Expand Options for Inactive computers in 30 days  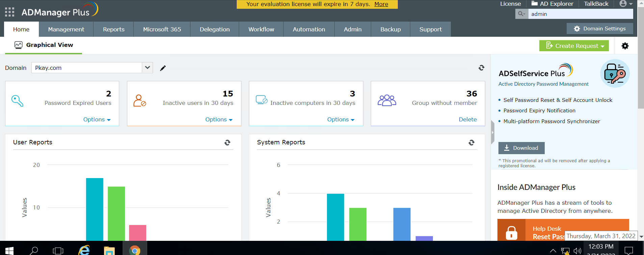tap(341, 119)
